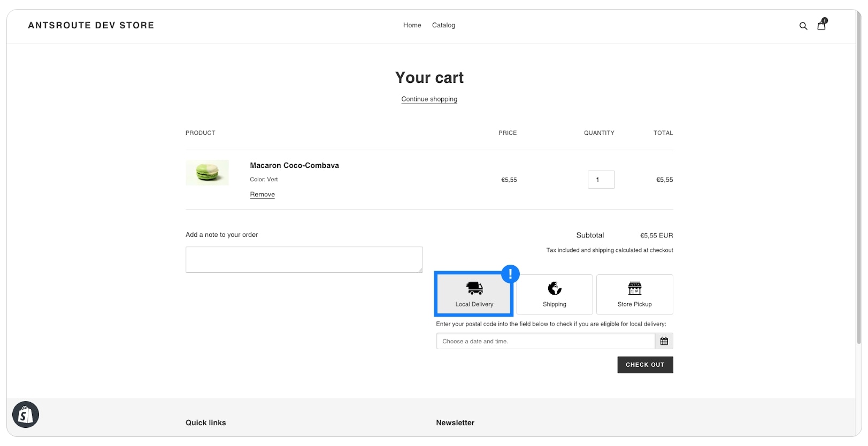The height and width of the screenshot is (446, 868).
Task: Select the Local Delivery option
Action: coord(474,294)
